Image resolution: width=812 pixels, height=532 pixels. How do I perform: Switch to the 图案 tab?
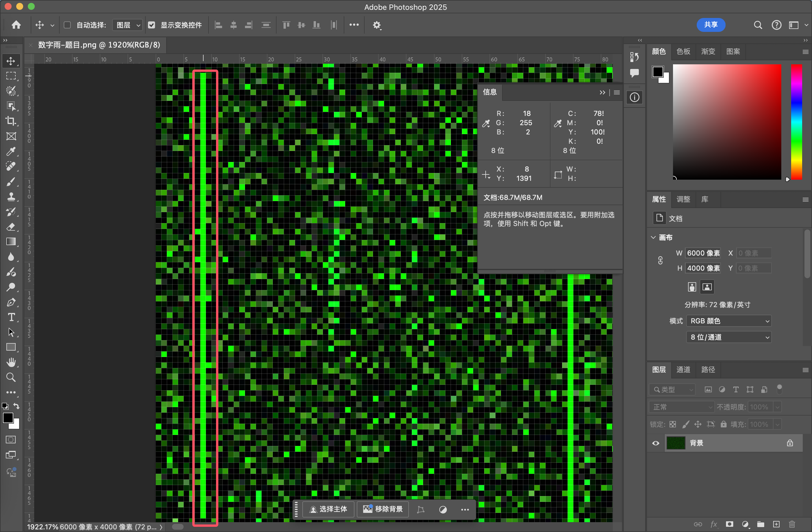(x=733, y=51)
